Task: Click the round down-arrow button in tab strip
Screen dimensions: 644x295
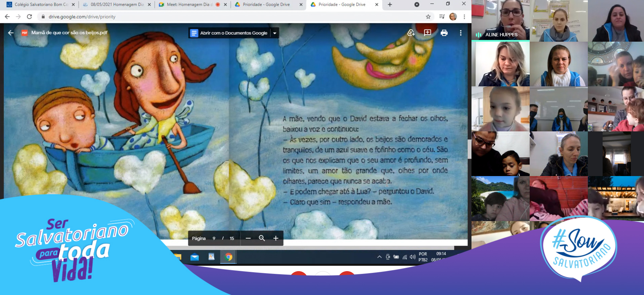Action: pos(417,5)
